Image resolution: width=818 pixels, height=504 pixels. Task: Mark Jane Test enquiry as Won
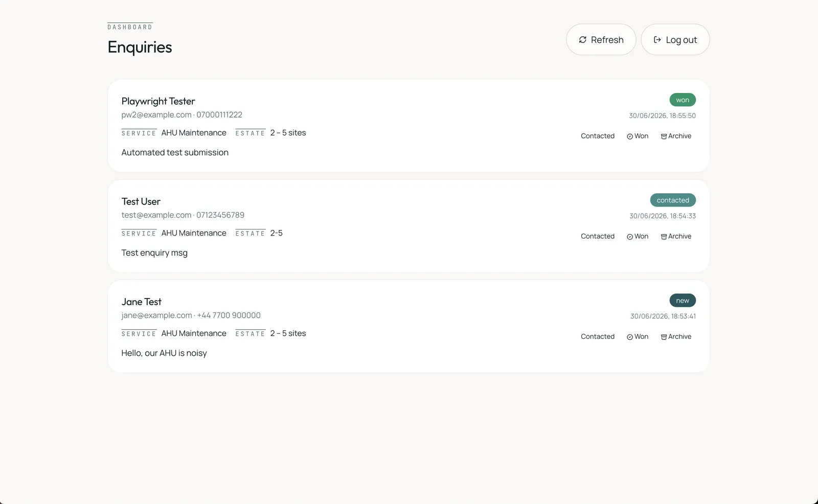pos(638,336)
